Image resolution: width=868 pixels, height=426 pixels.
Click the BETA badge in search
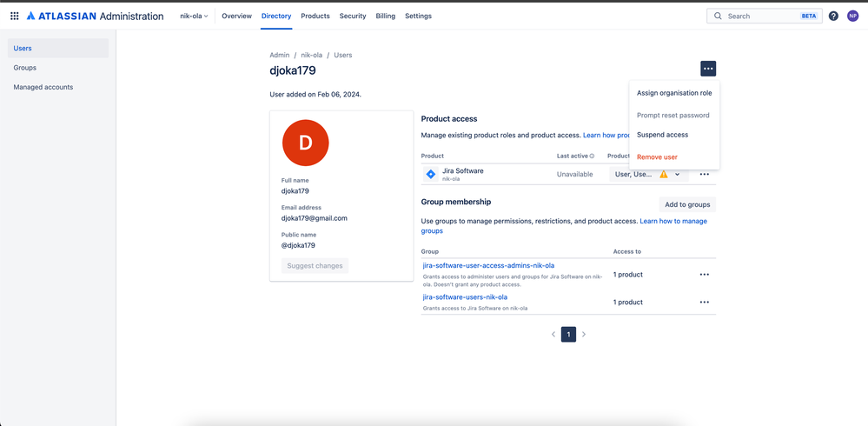(x=809, y=16)
